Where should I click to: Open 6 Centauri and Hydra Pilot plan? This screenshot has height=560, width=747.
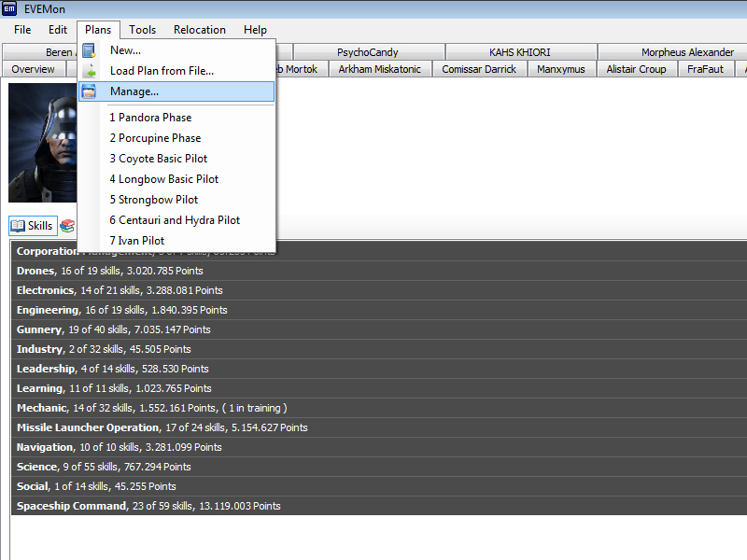[176, 220]
